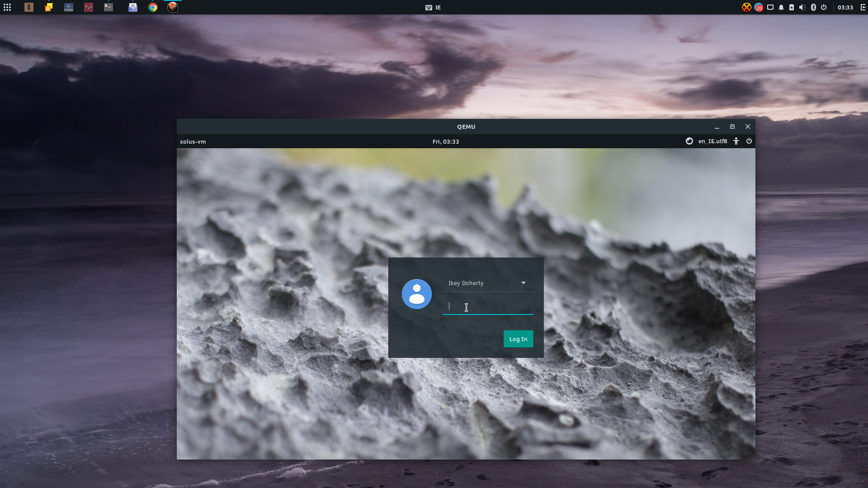Close the QEMU window

(748, 127)
